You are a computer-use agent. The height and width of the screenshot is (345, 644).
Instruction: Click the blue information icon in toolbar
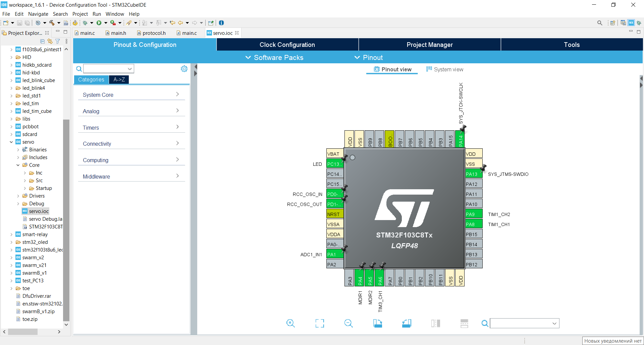(221, 23)
